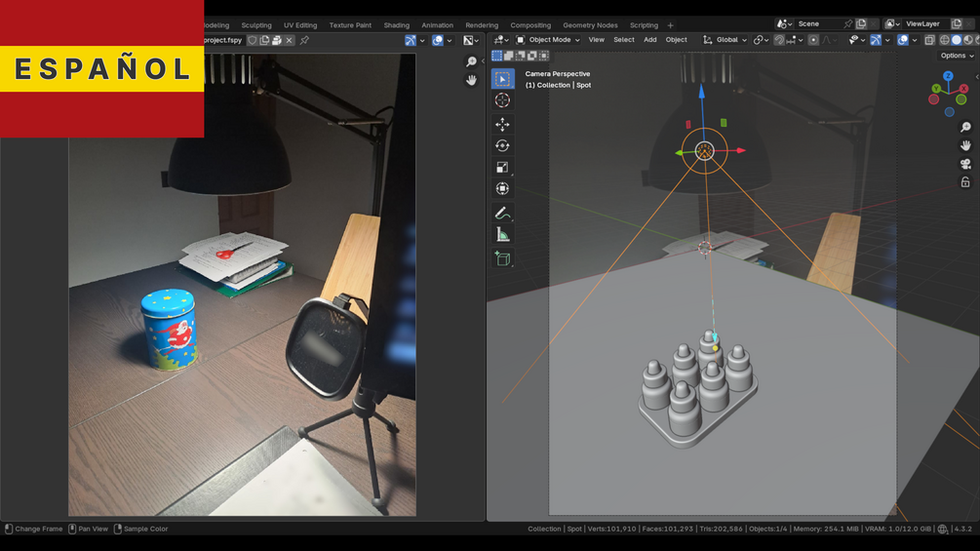Click pan hand icon in 3D viewport
Image resolution: width=980 pixels, height=551 pixels.
965,145
